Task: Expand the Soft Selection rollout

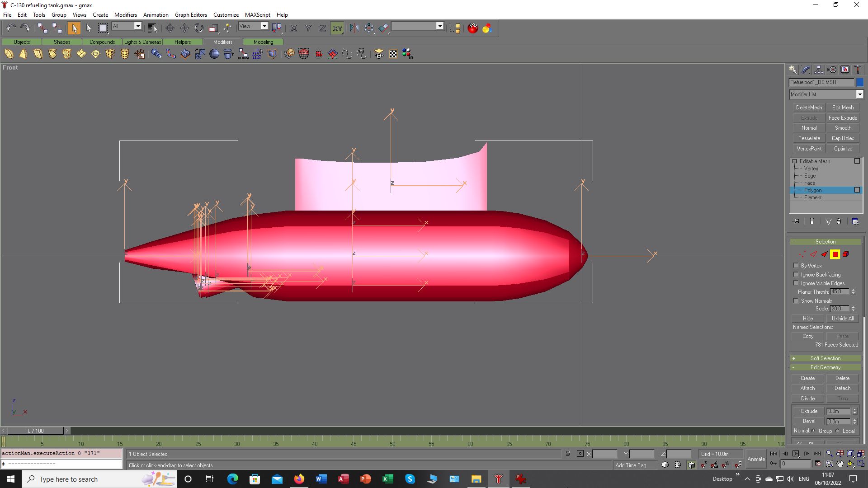Action: (825, 358)
